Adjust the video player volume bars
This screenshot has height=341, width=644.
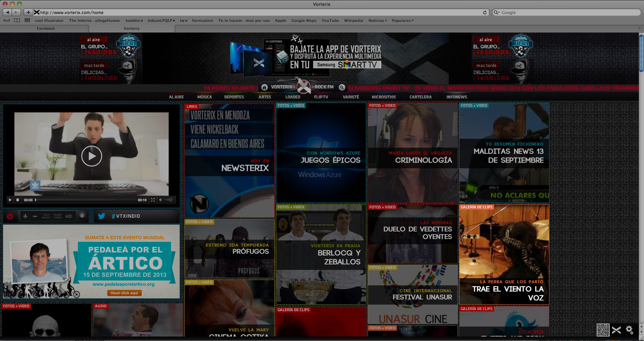click(168, 200)
